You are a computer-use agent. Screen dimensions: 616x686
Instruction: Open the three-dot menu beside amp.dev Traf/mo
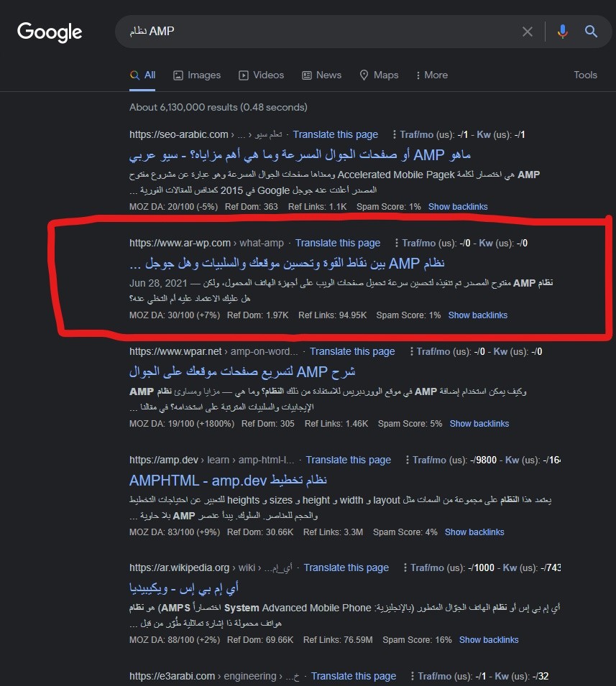(407, 460)
